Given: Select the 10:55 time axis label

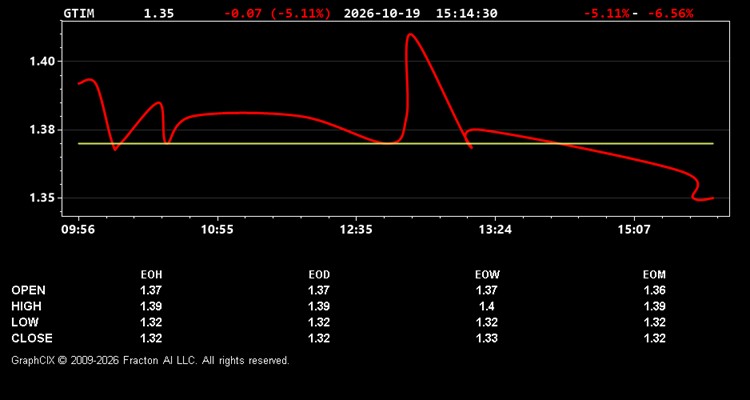Looking at the screenshot, I should pos(217,230).
